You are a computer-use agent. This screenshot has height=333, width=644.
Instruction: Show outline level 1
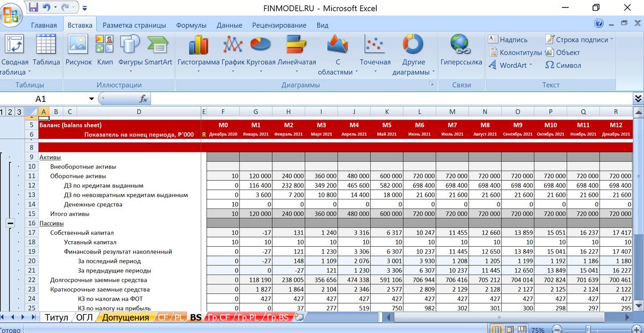2,112
